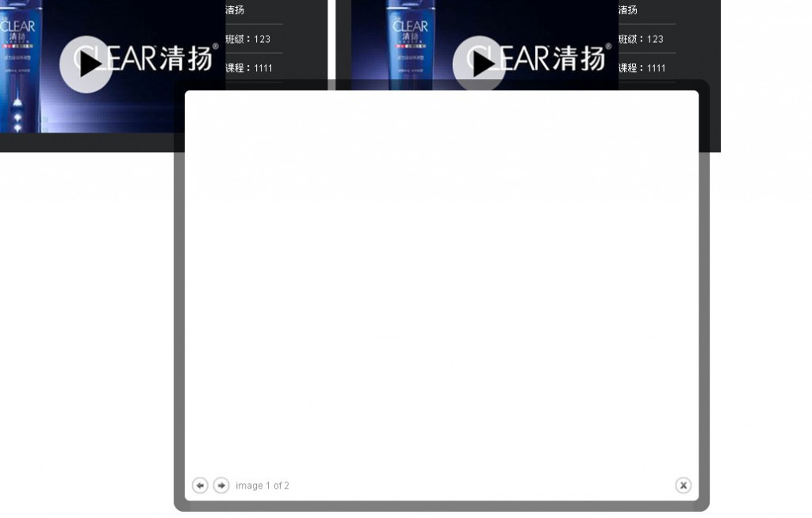The width and height of the screenshot is (812, 518).
Task: Click "课程：1111" in the left card
Action: tap(249, 68)
